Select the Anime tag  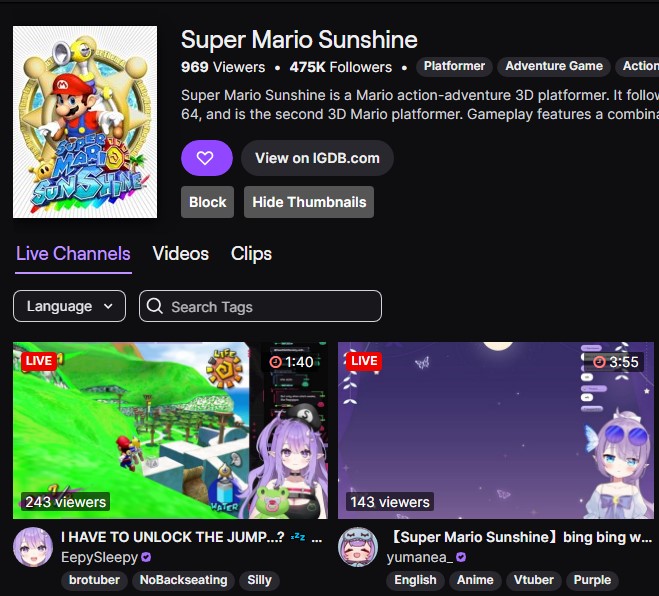[x=475, y=580]
